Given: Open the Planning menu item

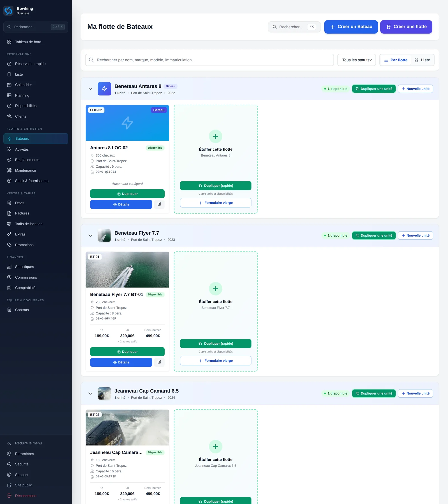Looking at the screenshot, I should tap(36, 95).
